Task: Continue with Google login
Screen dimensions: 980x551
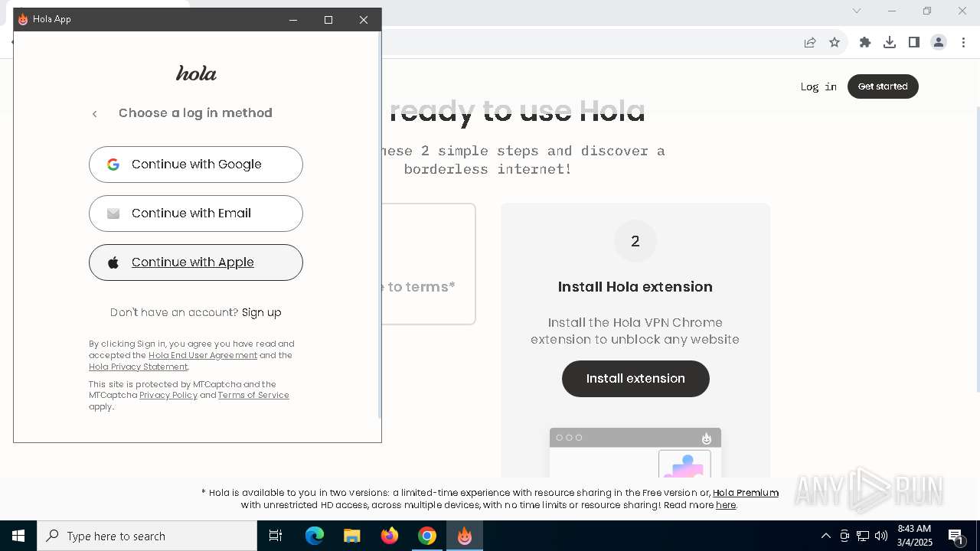Action: [196, 165]
